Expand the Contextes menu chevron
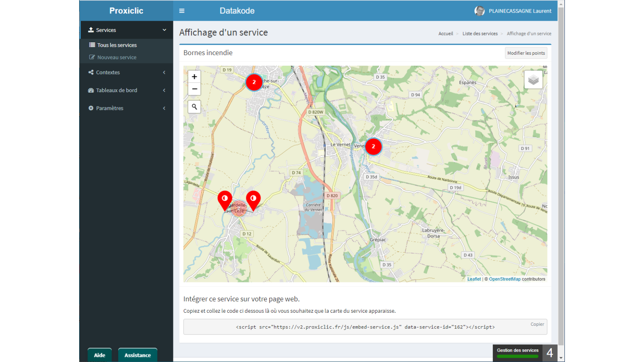The width and height of the screenshot is (644, 362). click(x=164, y=72)
